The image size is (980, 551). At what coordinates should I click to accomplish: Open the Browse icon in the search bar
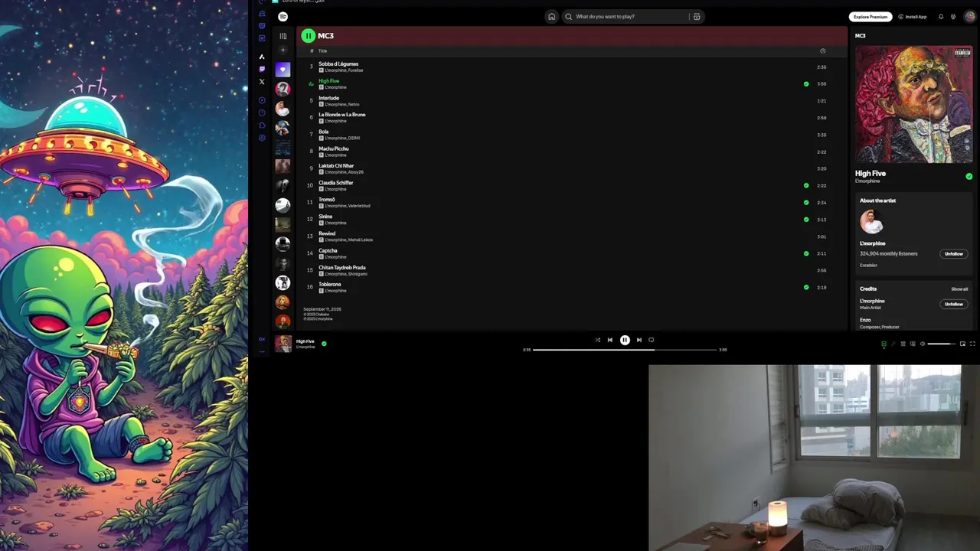coord(696,16)
